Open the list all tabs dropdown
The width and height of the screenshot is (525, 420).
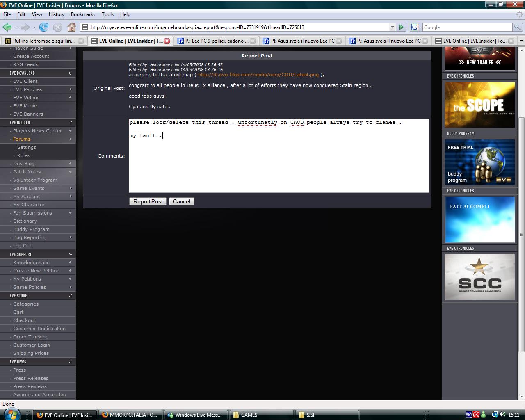[521, 41]
